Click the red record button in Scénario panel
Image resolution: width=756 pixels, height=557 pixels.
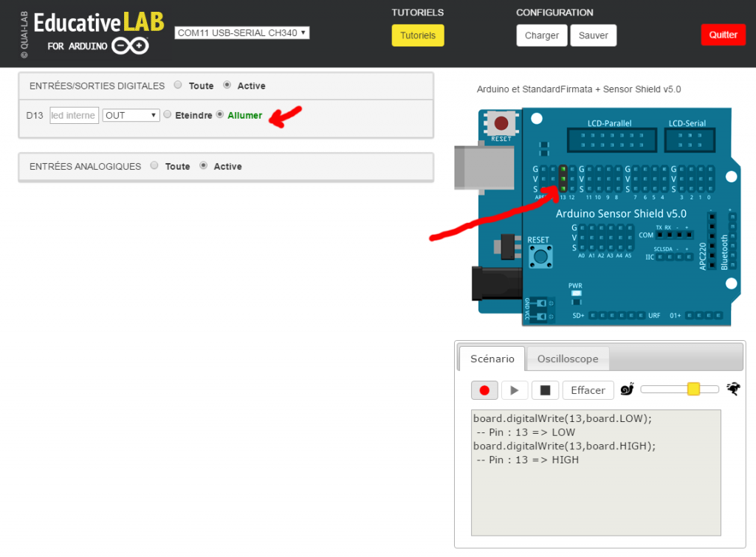tap(484, 390)
